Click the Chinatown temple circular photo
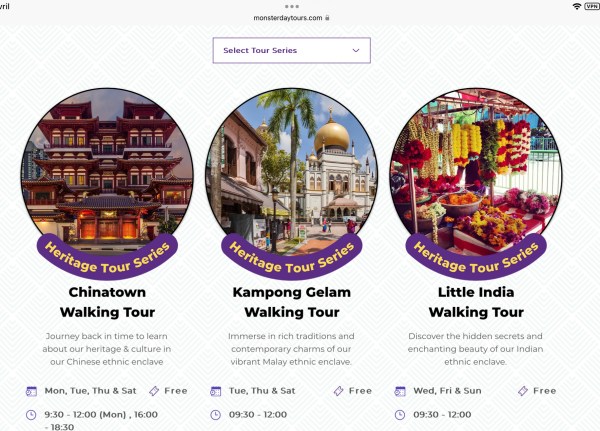 (107, 170)
